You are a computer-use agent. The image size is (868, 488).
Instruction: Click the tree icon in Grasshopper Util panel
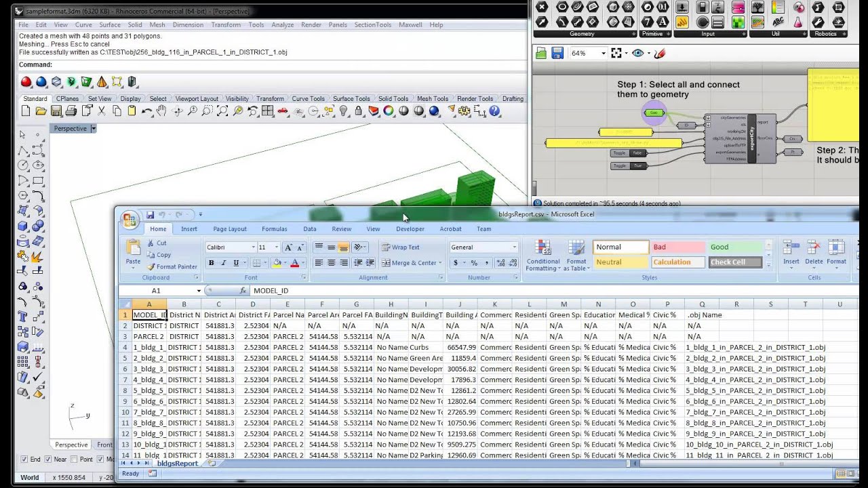coord(757,7)
